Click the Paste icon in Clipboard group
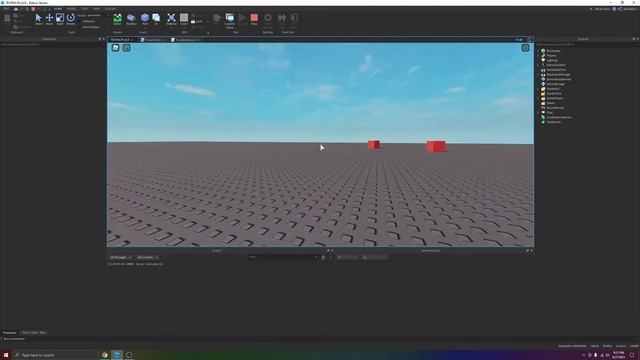The image size is (640, 360). point(7,19)
